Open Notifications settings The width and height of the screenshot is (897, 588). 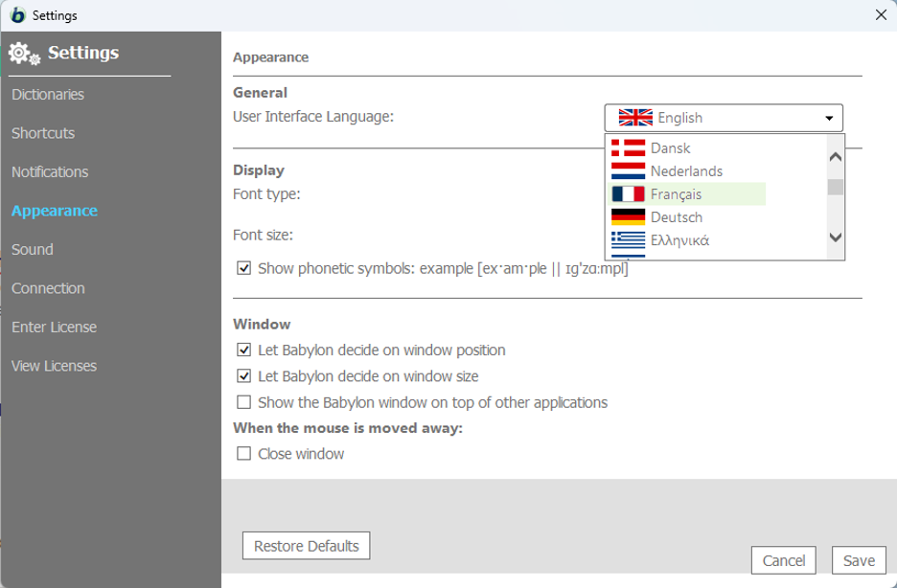pos(50,172)
